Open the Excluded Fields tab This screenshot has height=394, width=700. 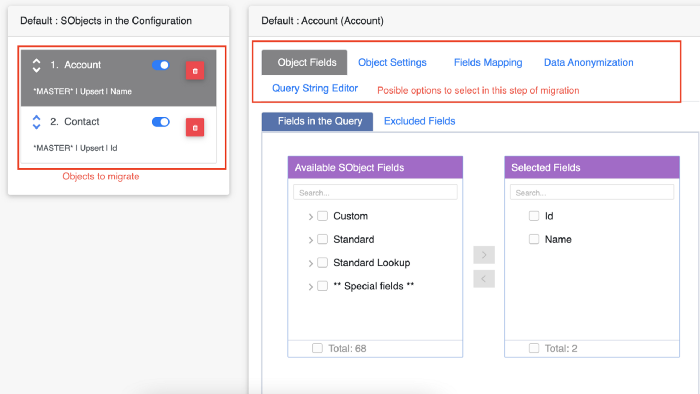(x=420, y=121)
